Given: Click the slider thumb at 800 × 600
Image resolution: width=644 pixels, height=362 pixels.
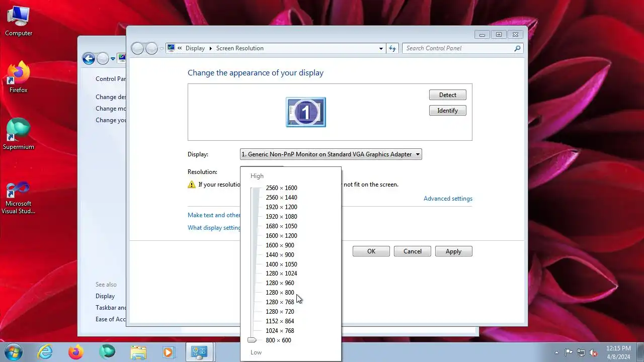Looking at the screenshot, I should tap(252, 340).
